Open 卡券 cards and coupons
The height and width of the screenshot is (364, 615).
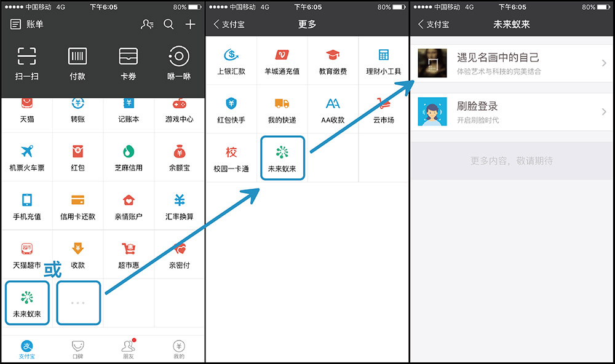pyautogui.click(x=129, y=63)
